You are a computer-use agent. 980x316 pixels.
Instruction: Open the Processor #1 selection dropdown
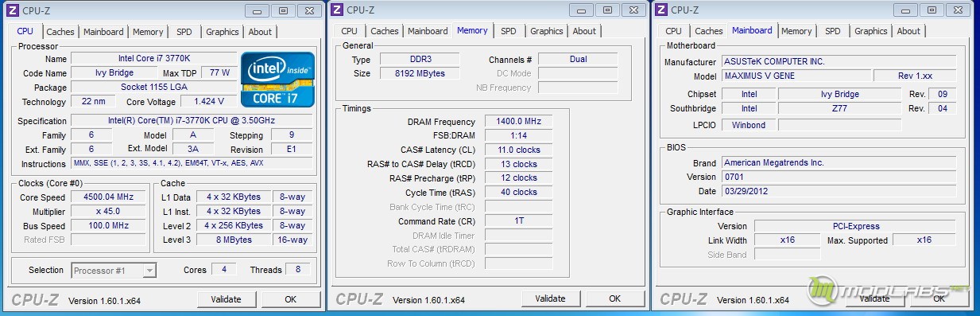pyautogui.click(x=114, y=271)
